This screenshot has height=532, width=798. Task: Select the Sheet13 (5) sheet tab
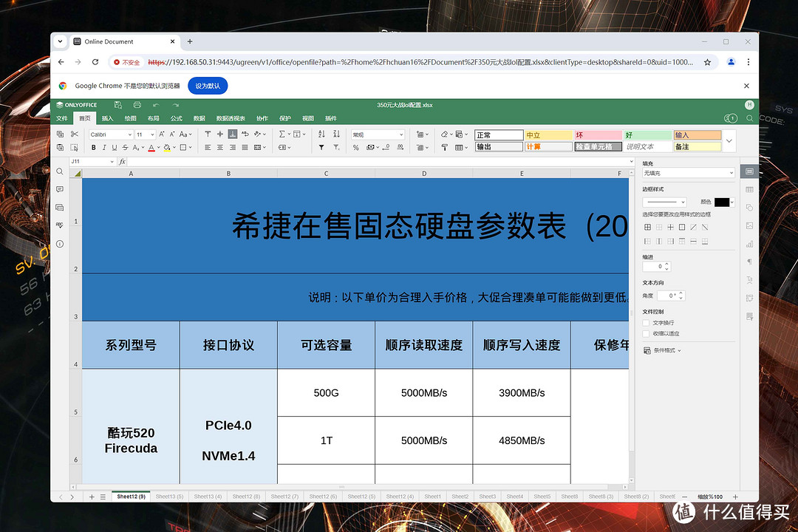coord(169,496)
